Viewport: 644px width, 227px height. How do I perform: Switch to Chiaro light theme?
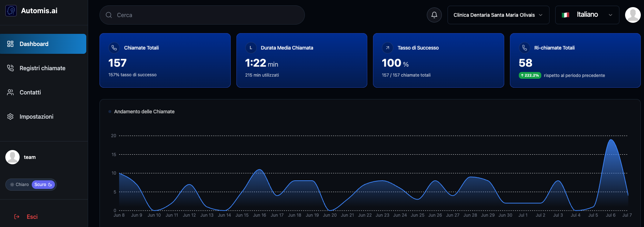[19, 185]
